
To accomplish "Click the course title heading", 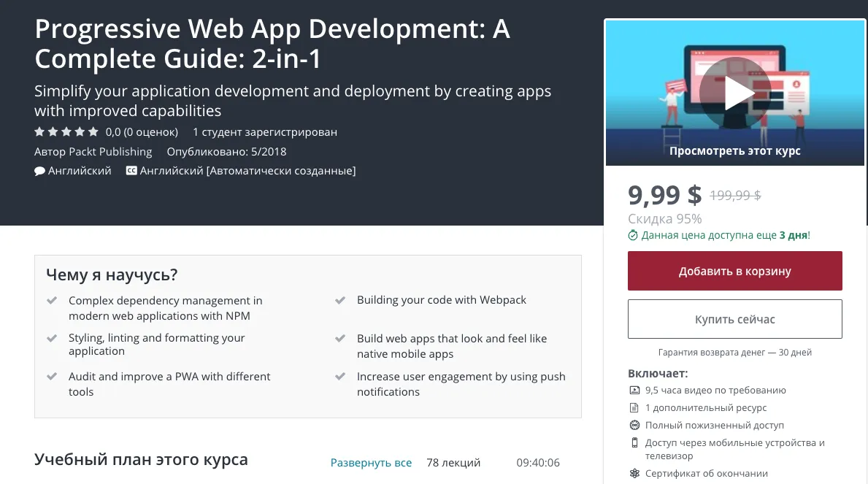I will coord(272,44).
